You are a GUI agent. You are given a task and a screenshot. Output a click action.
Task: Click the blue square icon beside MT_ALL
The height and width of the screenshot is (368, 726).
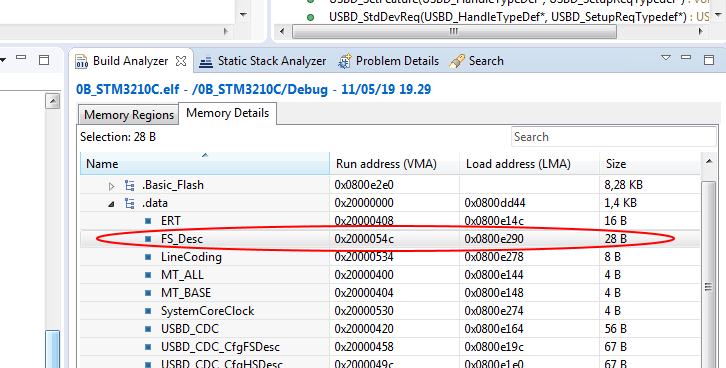(x=148, y=275)
